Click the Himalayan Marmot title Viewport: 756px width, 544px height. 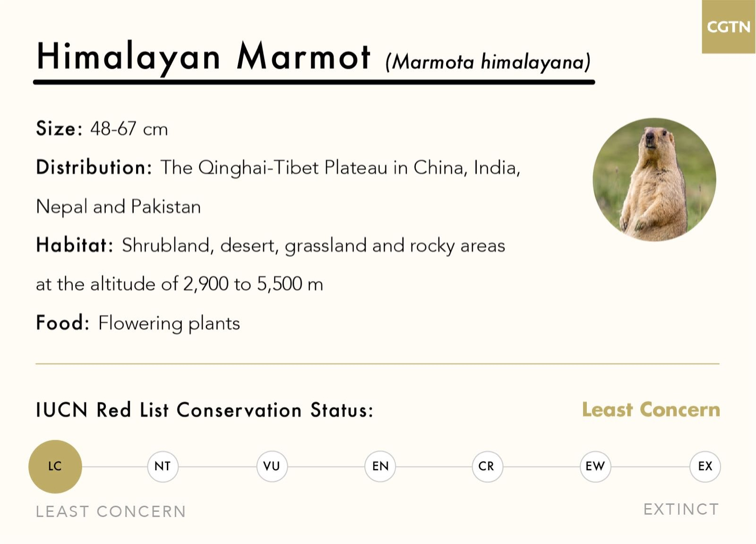[203, 57]
